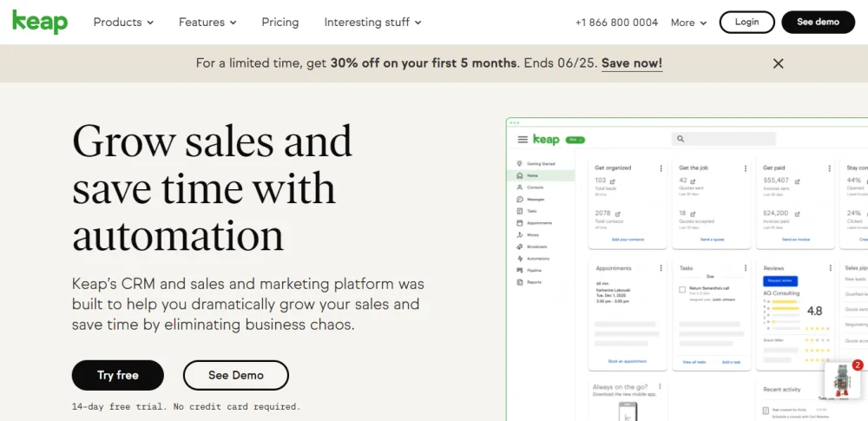Dismiss the promo banner with X
The height and width of the screenshot is (421, 868).
(x=778, y=63)
